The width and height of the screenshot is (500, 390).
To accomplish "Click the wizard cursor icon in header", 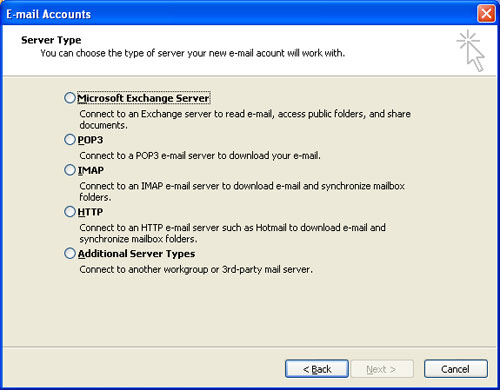I will [471, 51].
